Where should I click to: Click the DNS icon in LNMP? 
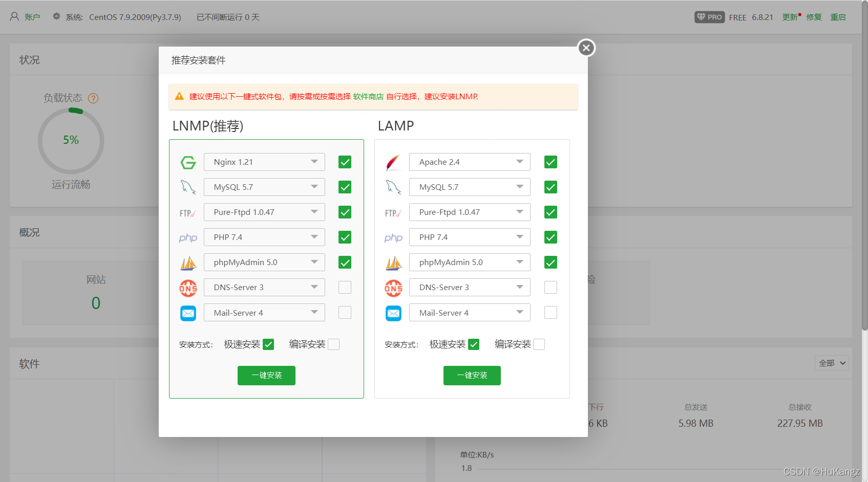pos(188,288)
